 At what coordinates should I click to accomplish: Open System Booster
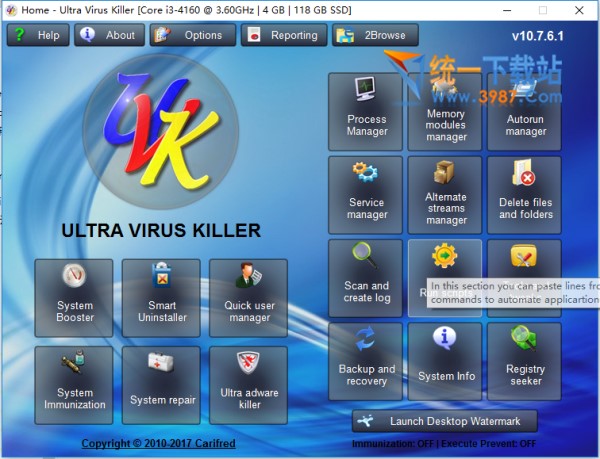click(74, 298)
